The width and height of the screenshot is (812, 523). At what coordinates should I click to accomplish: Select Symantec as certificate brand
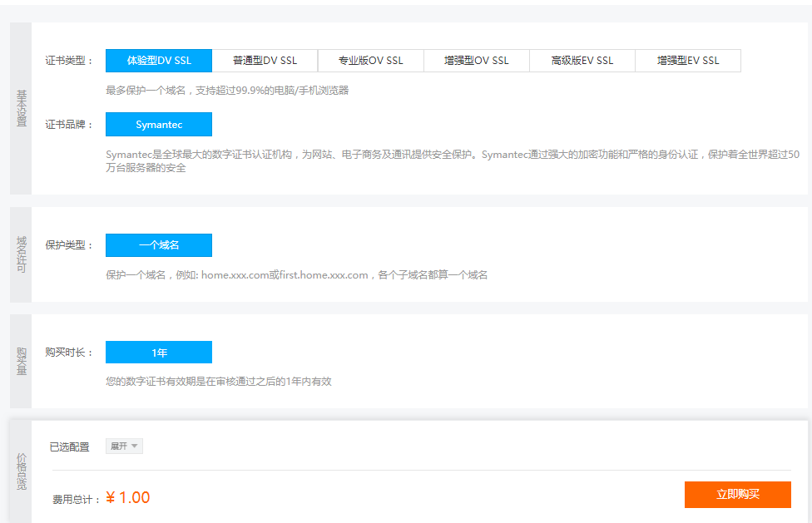coord(159,125)
